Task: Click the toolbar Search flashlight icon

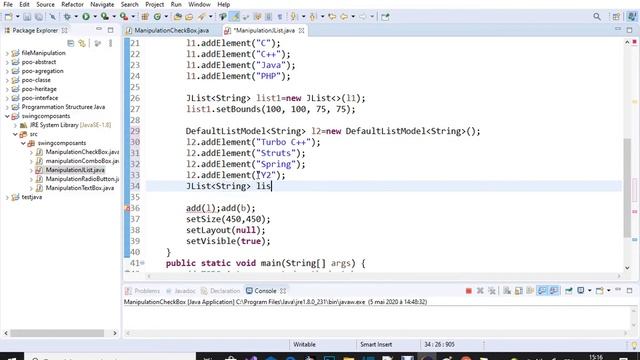Action: point(202,17)
